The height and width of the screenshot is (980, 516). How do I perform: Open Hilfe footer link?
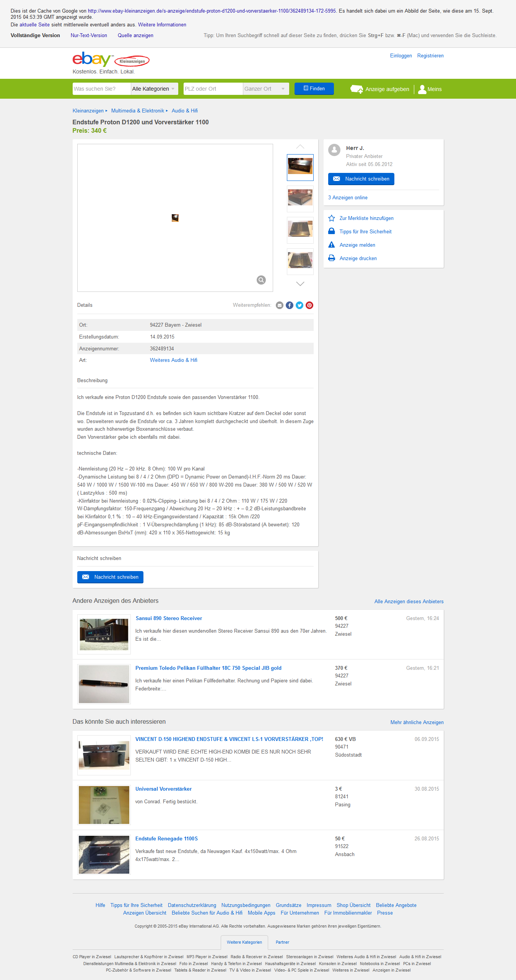click(x=100, y=905)
